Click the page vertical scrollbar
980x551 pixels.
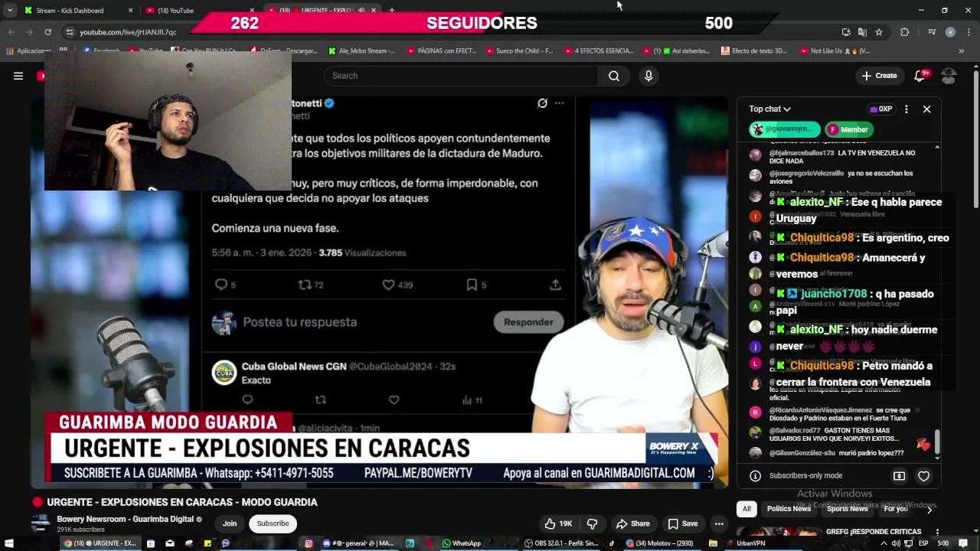[x=975, y=138]
